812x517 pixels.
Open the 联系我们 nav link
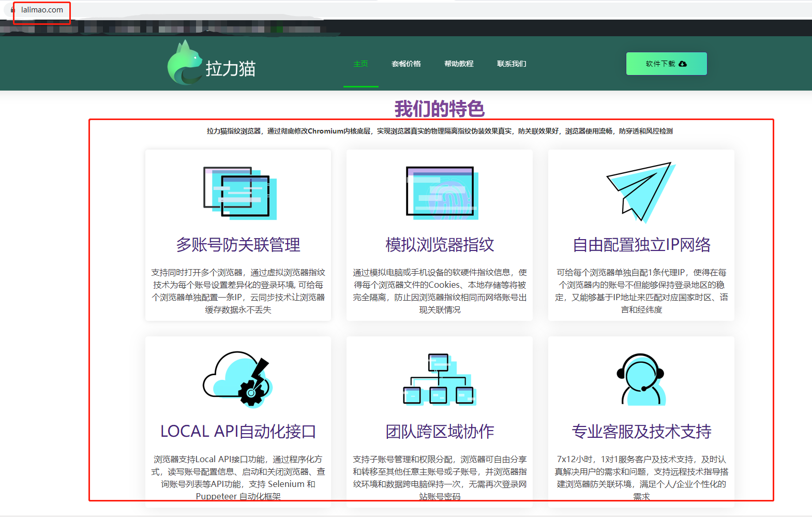(512, 64)
